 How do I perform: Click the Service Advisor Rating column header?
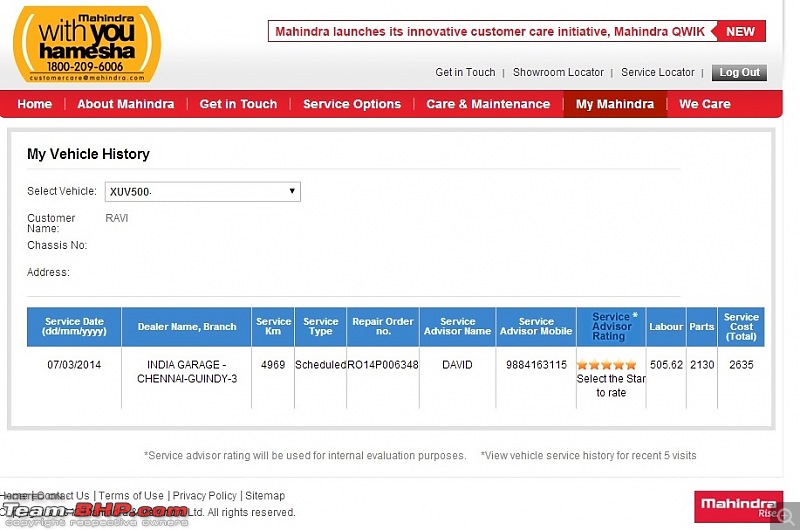pos(611,327)
